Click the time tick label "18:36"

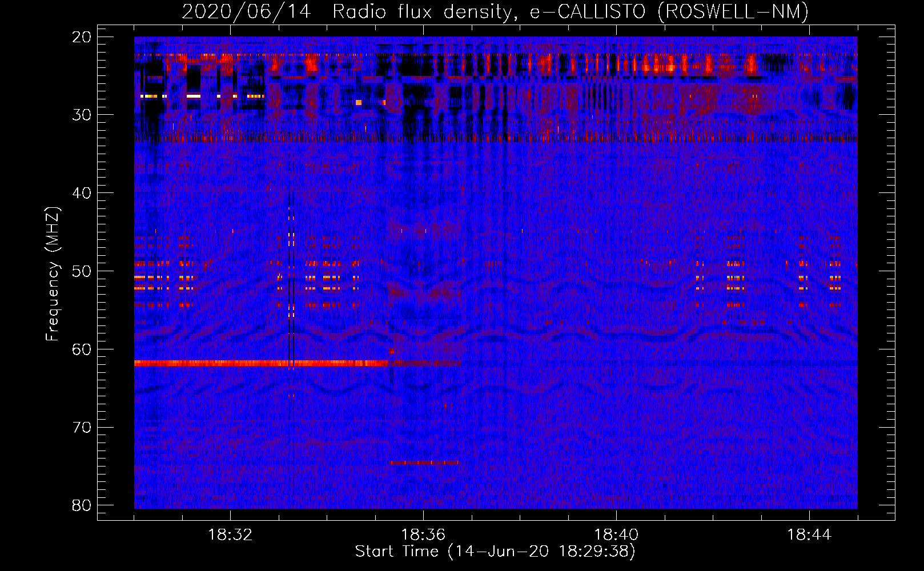pos(423,535)
